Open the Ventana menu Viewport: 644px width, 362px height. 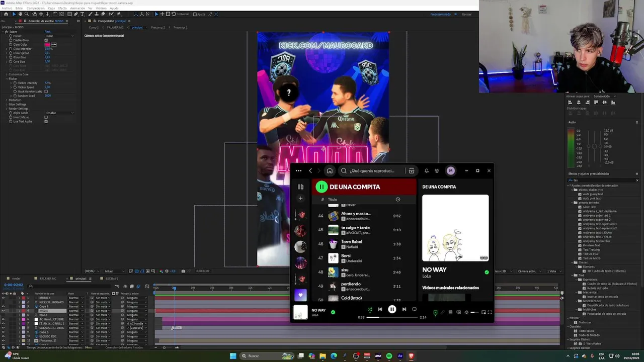(101, 8)
